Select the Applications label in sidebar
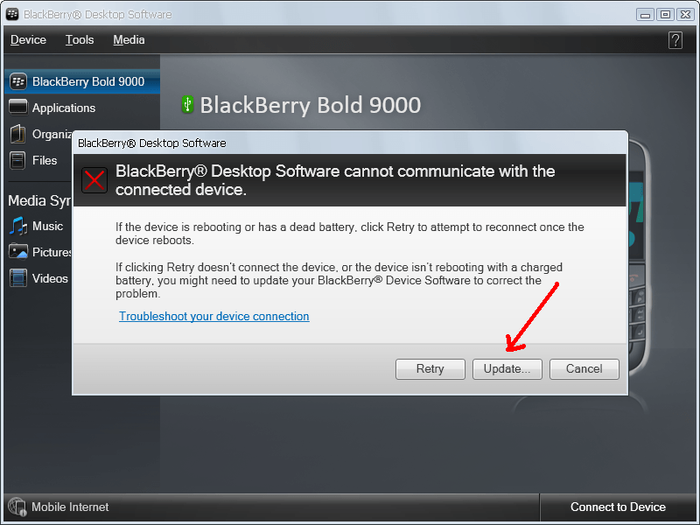The height and width of the screenshot is (525, 700). pos(64,108)
